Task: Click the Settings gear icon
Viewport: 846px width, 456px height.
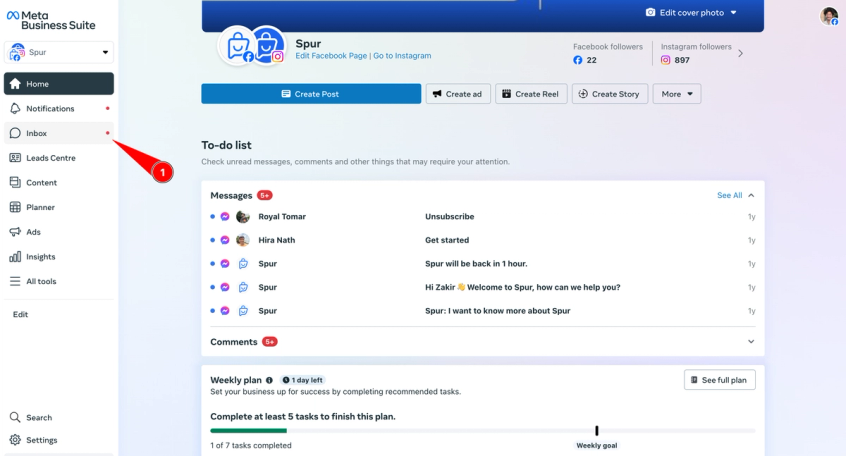Action: 15,440
